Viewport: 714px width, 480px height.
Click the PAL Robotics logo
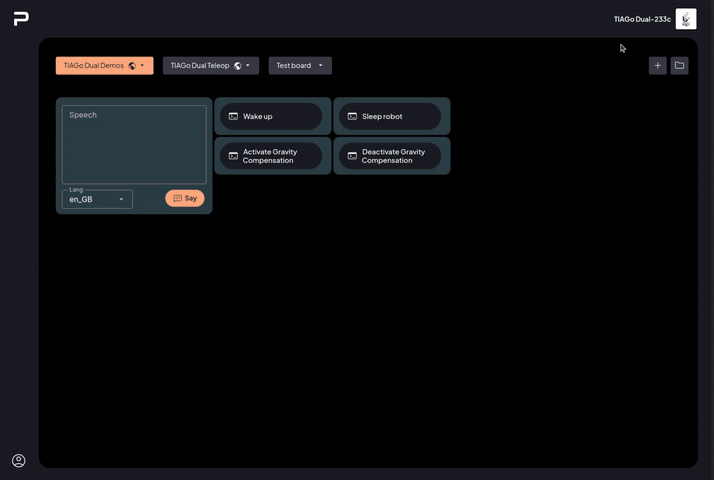pos(21,19)
